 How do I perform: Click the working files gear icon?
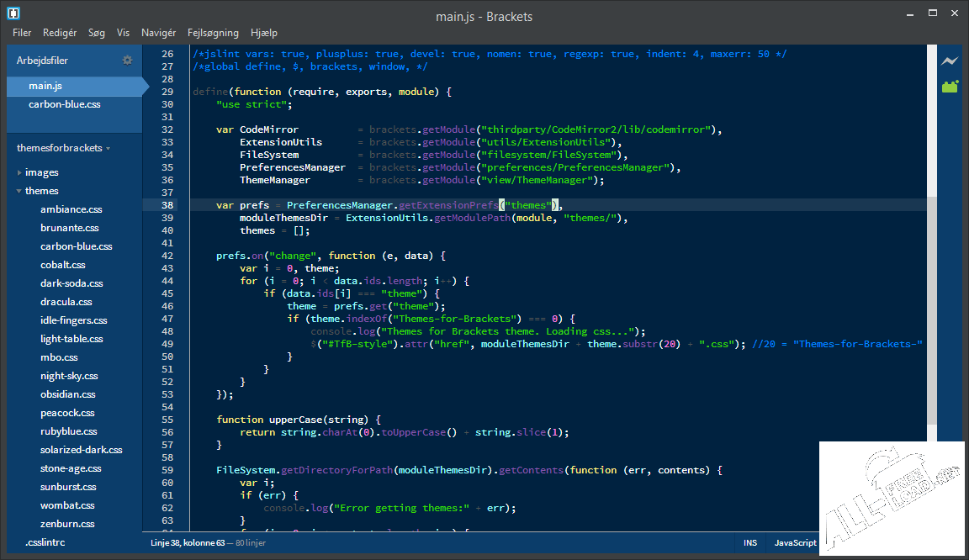tap(128, 61)
